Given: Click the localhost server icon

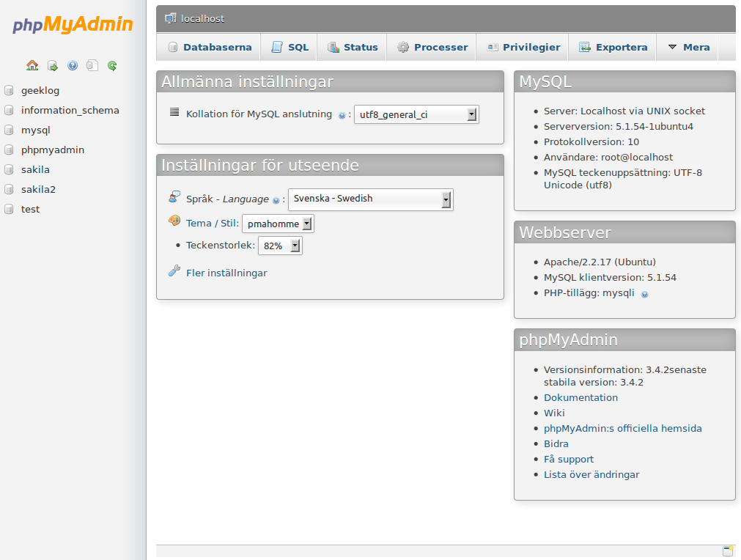Looking at the screenshot, I should (x=170, y=18).
